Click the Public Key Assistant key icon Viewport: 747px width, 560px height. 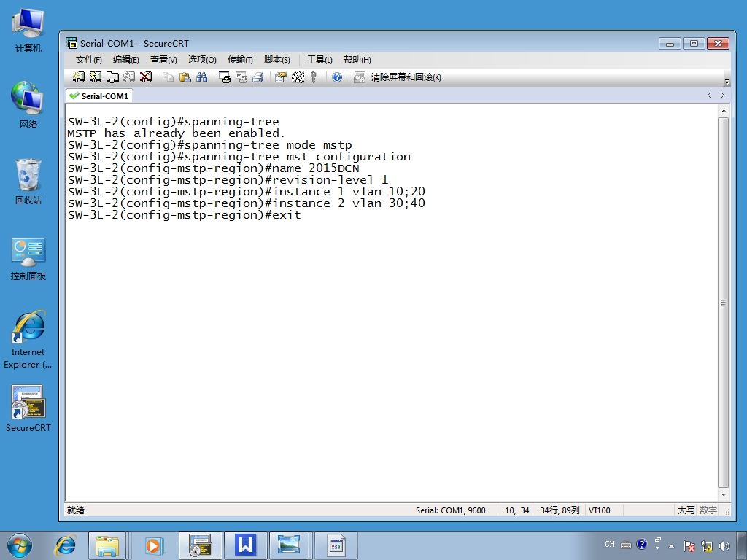point(314,77)
